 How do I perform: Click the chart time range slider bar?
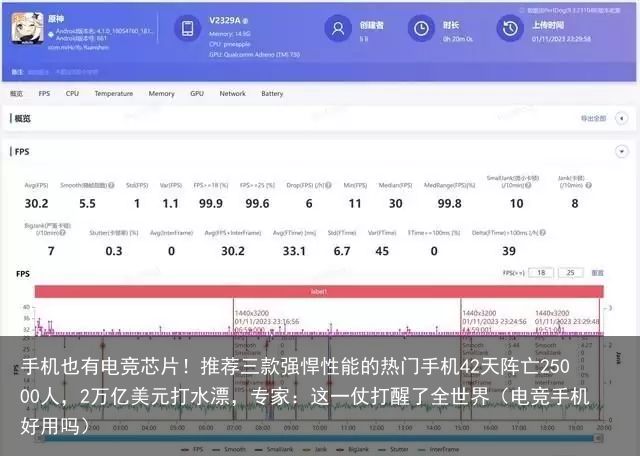tap(319, 438)
